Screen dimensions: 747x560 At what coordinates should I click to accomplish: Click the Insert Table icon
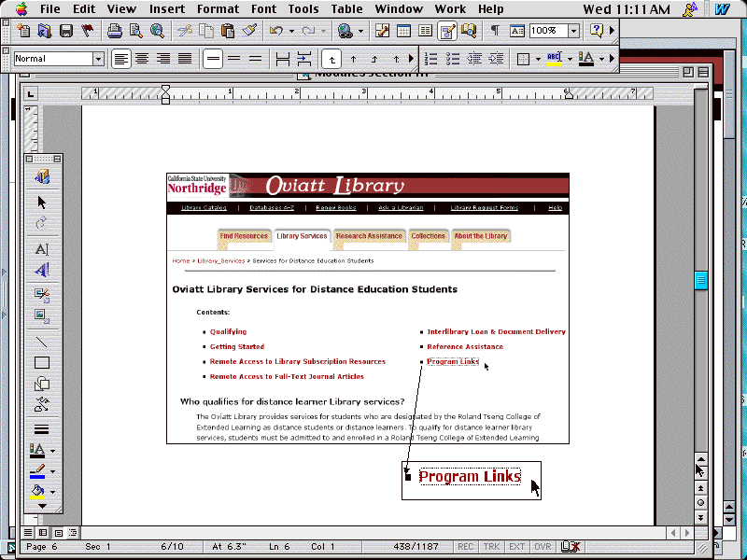coord(403,31)
